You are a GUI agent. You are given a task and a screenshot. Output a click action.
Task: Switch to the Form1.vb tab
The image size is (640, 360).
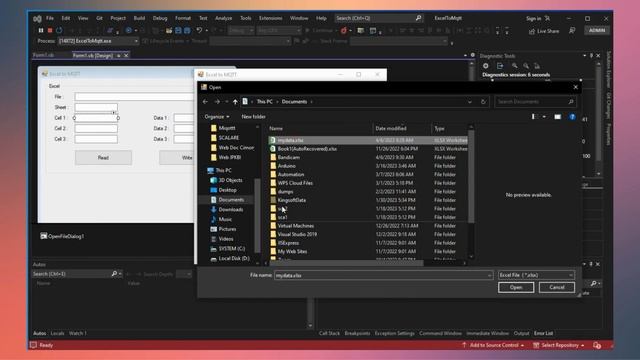pyautogui.click(x=43, y=55)
